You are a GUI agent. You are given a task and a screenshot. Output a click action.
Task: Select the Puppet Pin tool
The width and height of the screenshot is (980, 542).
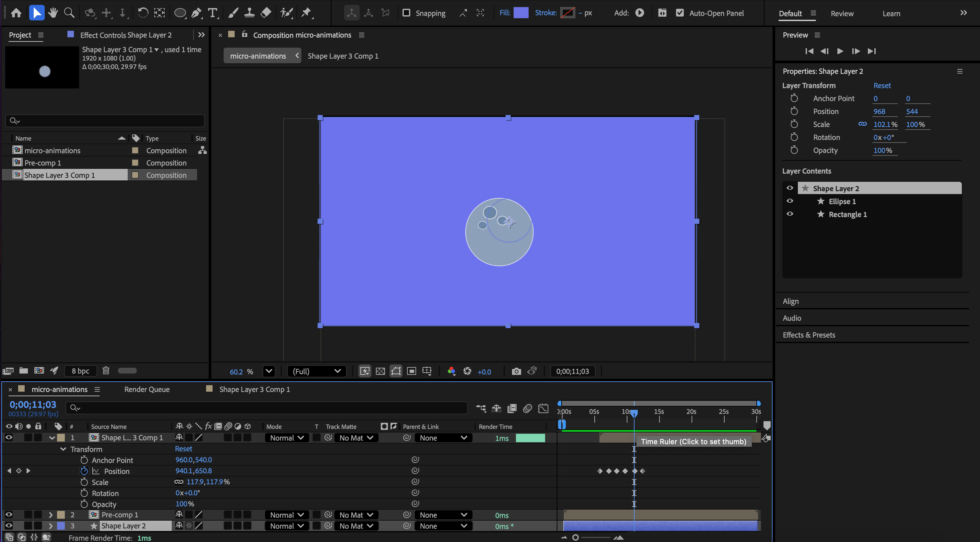tap(306, 13)
